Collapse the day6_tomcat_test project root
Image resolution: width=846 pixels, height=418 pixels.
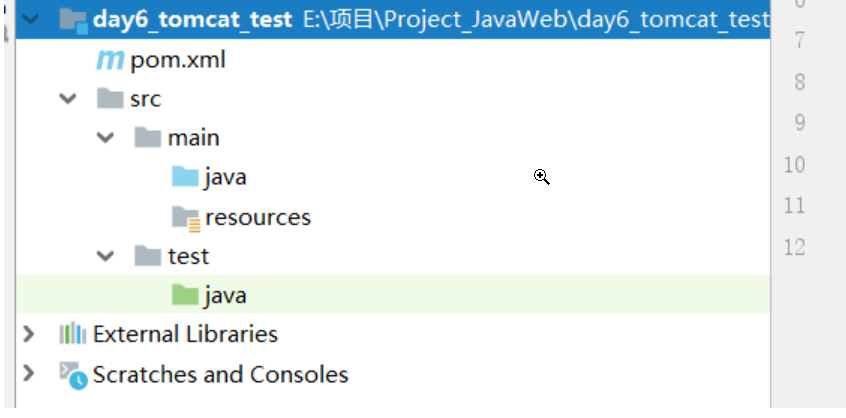click(31, 20)
